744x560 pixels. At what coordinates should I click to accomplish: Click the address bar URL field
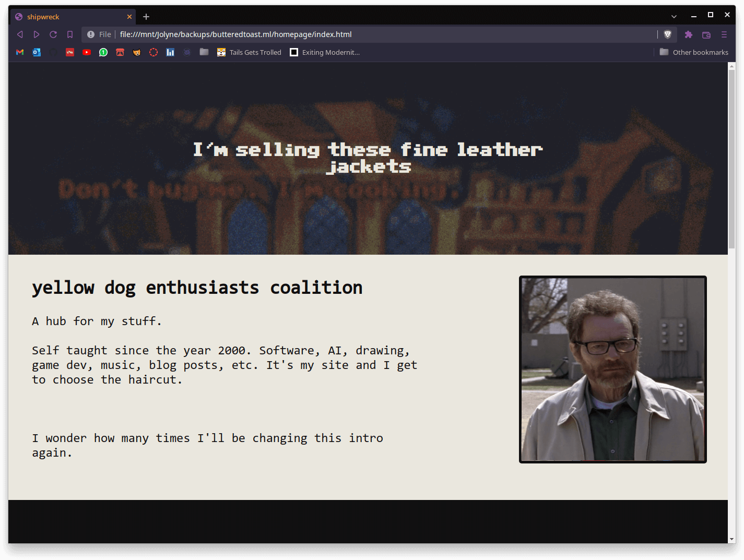pyautogui.click(x=365, y=34)
